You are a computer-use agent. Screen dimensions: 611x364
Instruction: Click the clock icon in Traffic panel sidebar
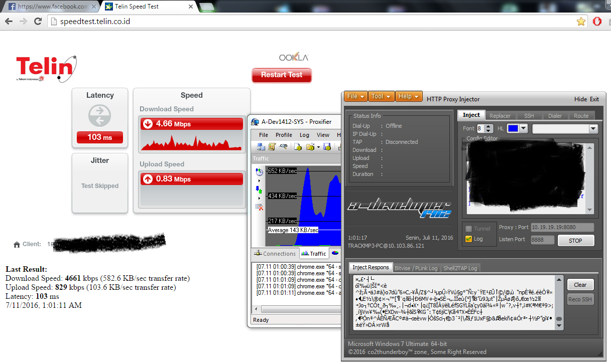pos(259,172)
